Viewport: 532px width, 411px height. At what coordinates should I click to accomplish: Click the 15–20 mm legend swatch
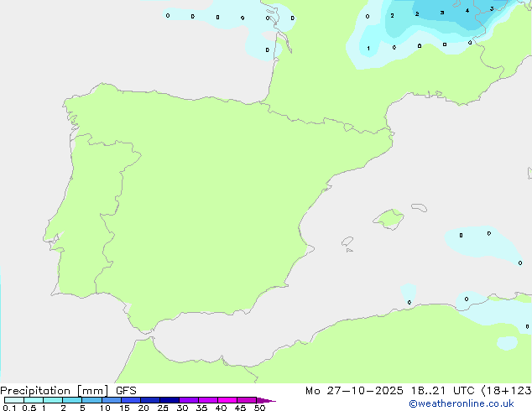point(131,400)
